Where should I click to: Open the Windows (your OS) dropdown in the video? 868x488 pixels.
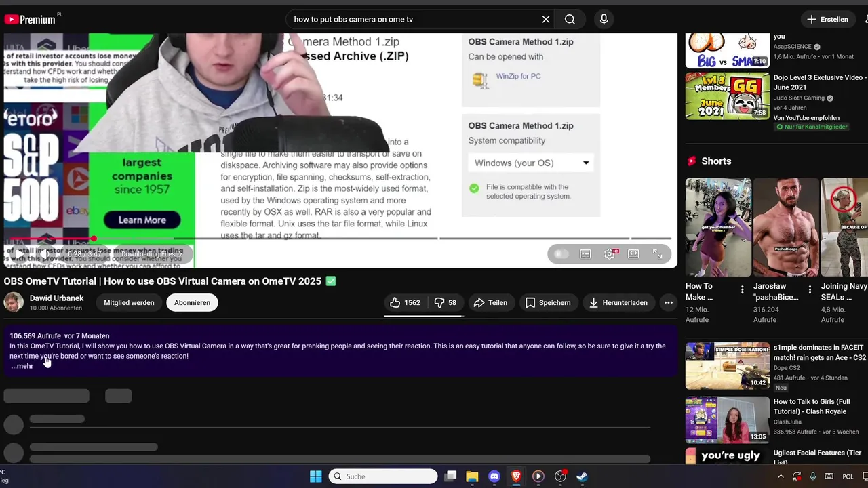tap(532, 163)
